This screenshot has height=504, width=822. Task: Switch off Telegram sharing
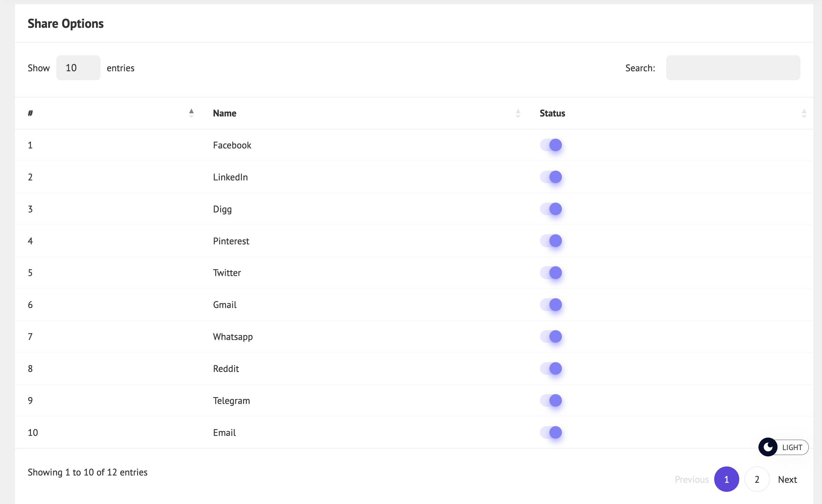click(551, 400)
